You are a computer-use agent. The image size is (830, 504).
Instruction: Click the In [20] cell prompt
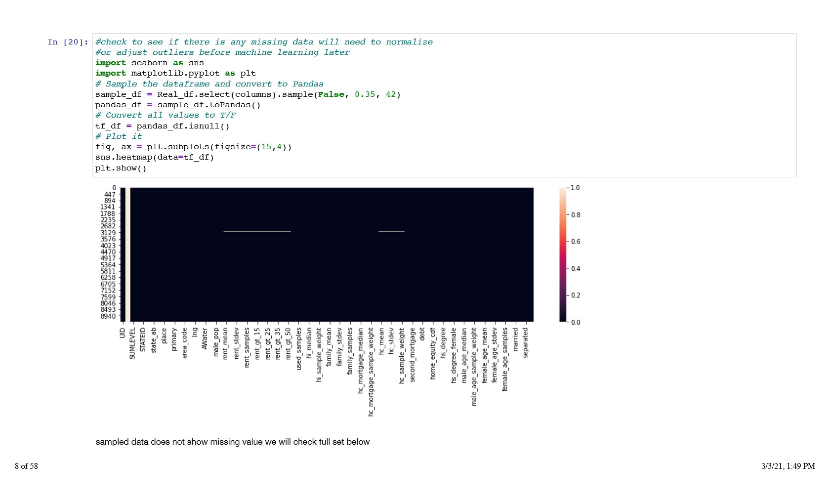coord(68,42)
